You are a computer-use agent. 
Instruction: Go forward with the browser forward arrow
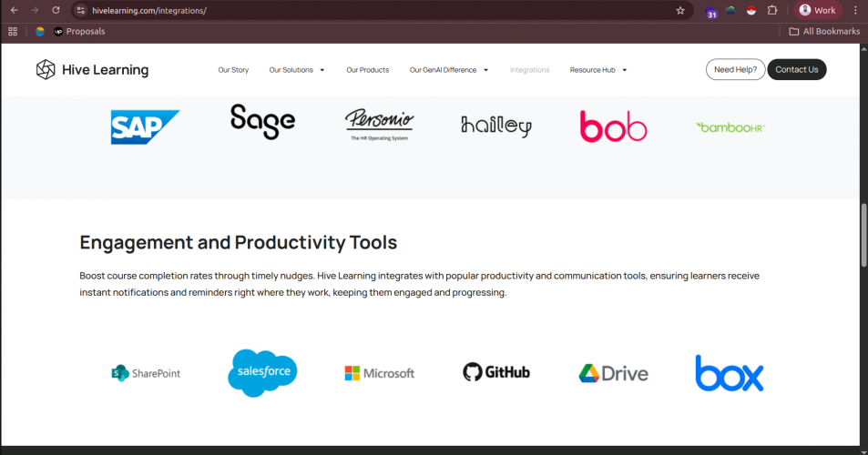[35, 11]
